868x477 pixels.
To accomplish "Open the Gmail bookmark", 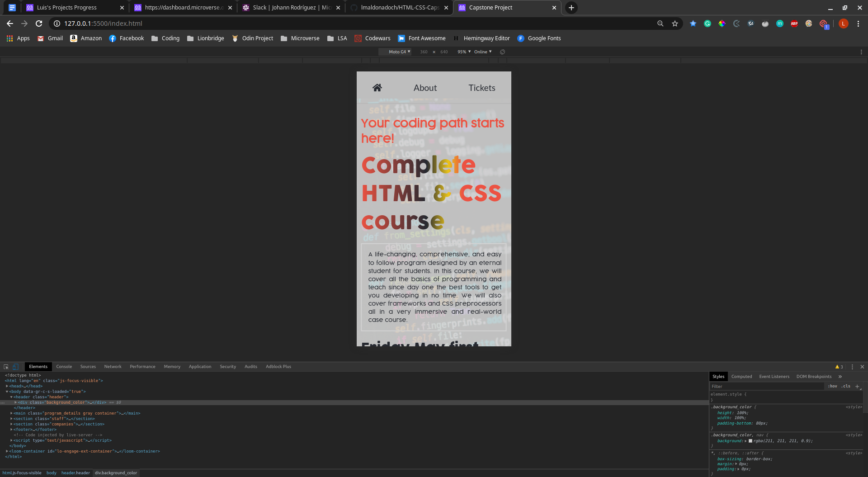I will click(50, 38).
